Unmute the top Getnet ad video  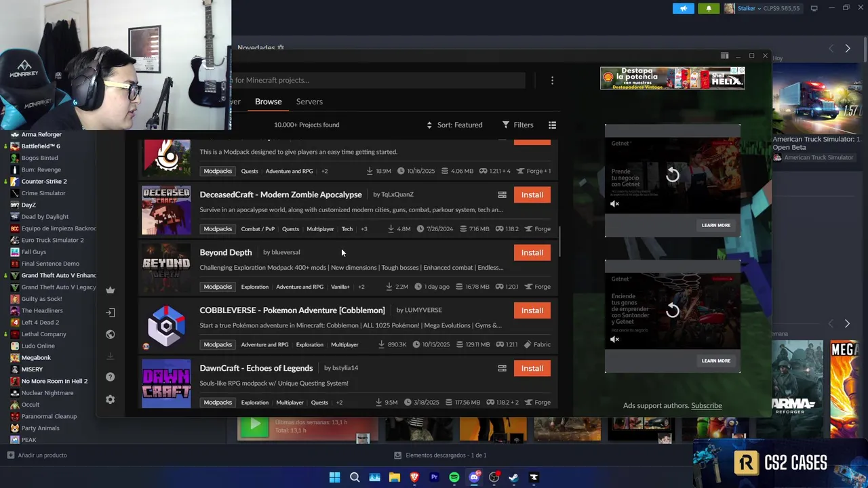coord(614,203)
